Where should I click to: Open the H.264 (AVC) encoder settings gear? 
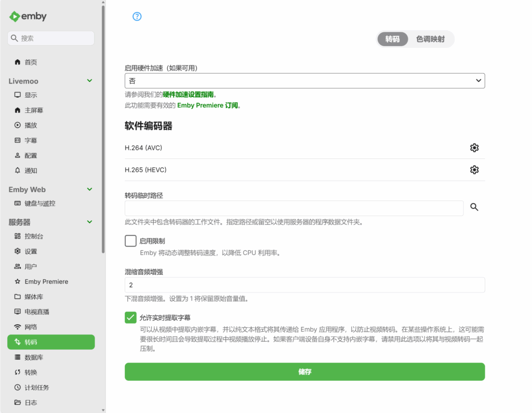click(x=474, y=148)
